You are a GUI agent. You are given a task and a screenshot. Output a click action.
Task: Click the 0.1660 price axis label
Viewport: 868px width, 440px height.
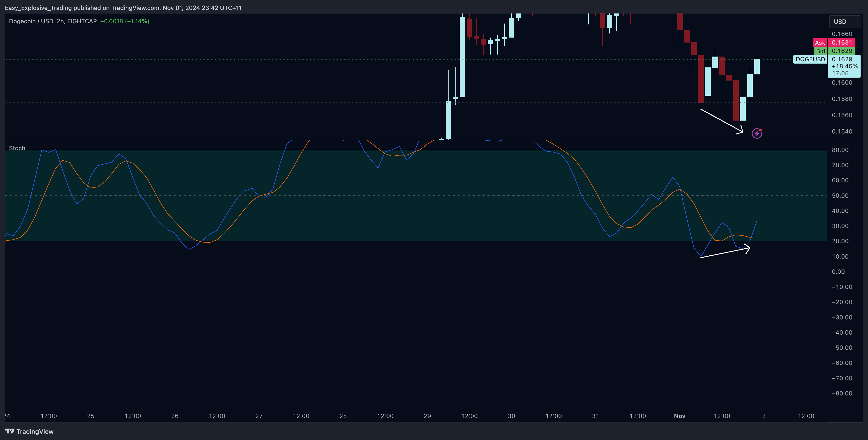(x=842, y=34)
